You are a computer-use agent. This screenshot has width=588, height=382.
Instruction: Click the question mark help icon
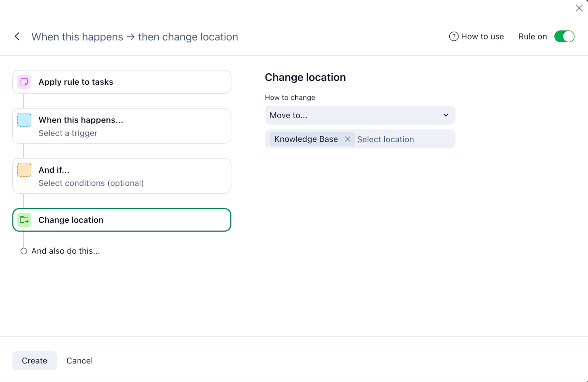coord(454,37)
